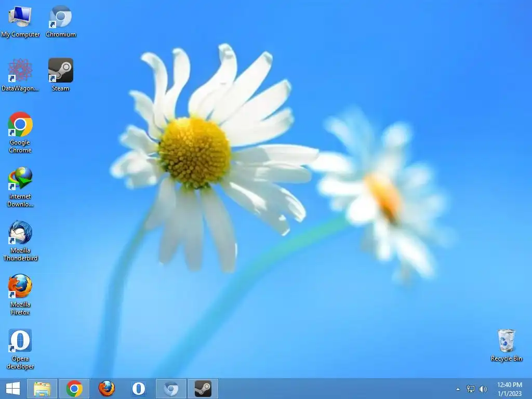Image resolution: width=532 pixels, height=399 pixels.
Task: Click the "Recycle Bin" label text
Action: 506,358
